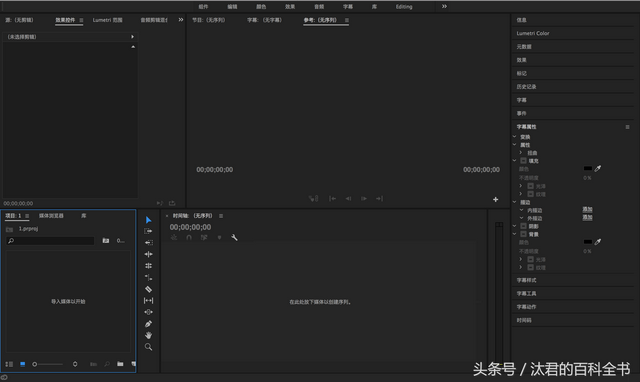The width and height of the screenshot is (640, 382).
Task: Add an outer stroke with 添加
Action: [x=587, y=218]
